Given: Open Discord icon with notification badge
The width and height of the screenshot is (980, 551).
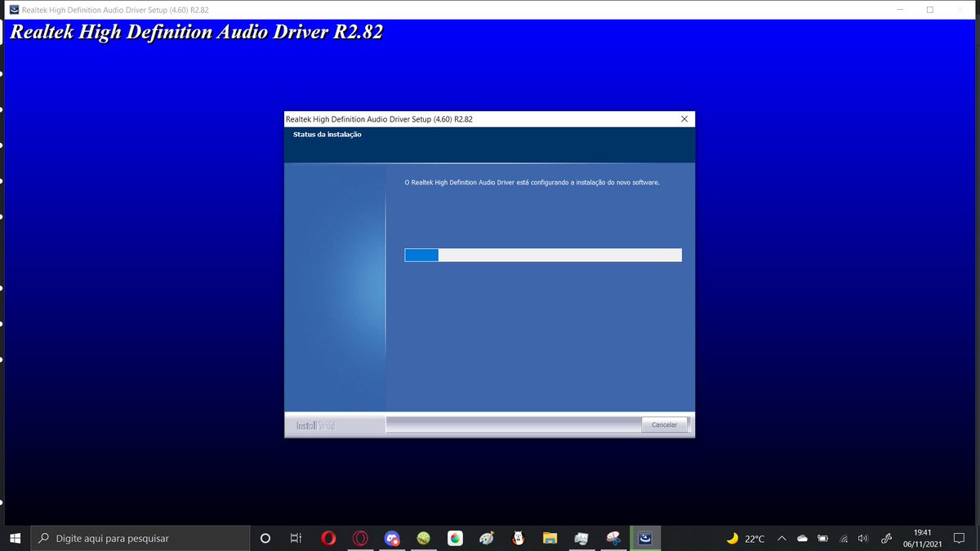Looking at the screenshot, I should tap(392, 539).
